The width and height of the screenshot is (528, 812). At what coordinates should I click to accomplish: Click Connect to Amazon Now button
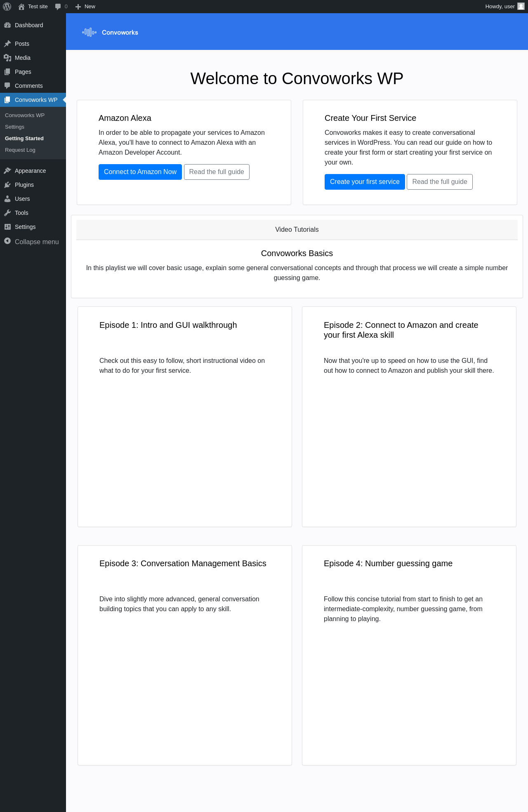point(140,172)
